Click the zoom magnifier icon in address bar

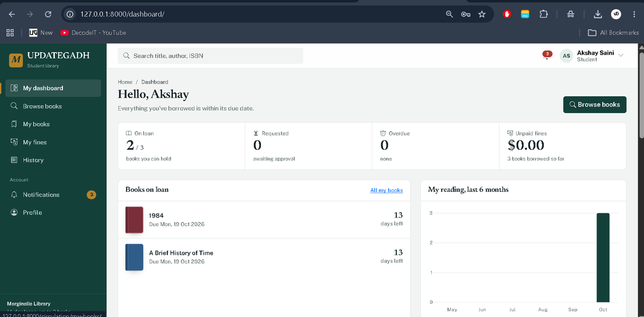tap(449, 14)
